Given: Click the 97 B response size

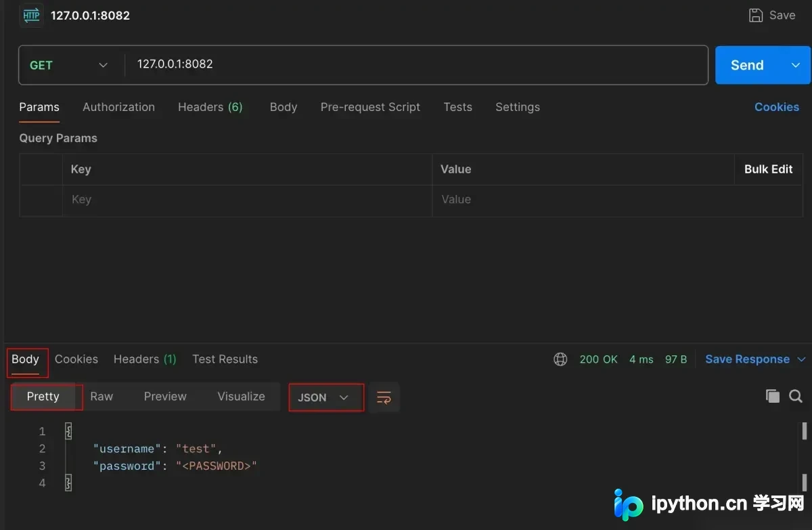Looking at the screenshot, I should (676, 359).
